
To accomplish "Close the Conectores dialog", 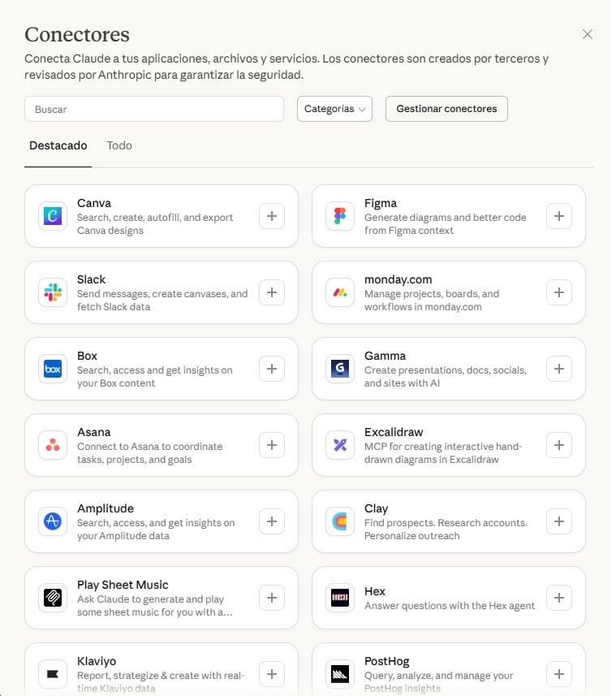I will [x=588, y=34].
